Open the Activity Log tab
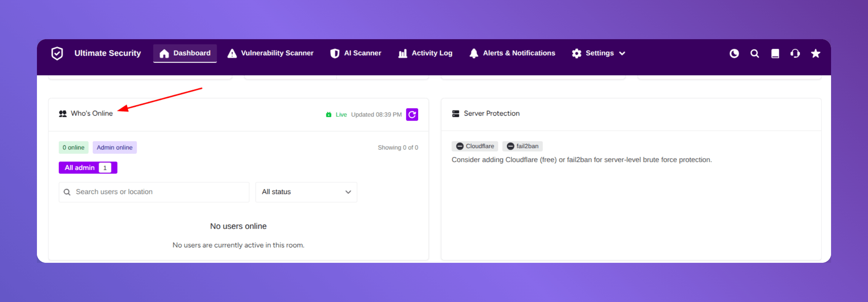 pyautogui.click(x=426, y=53)
